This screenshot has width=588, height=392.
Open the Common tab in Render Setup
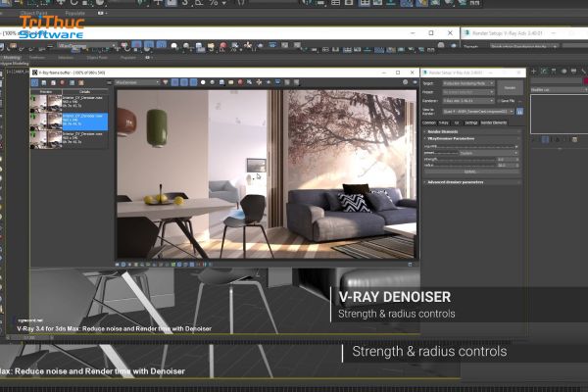point(429,122)
